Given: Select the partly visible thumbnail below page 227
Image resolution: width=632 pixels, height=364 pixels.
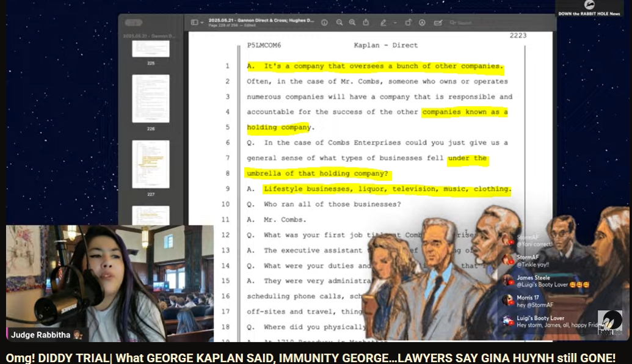Looking at the screenshot, I should click(151, 215).
